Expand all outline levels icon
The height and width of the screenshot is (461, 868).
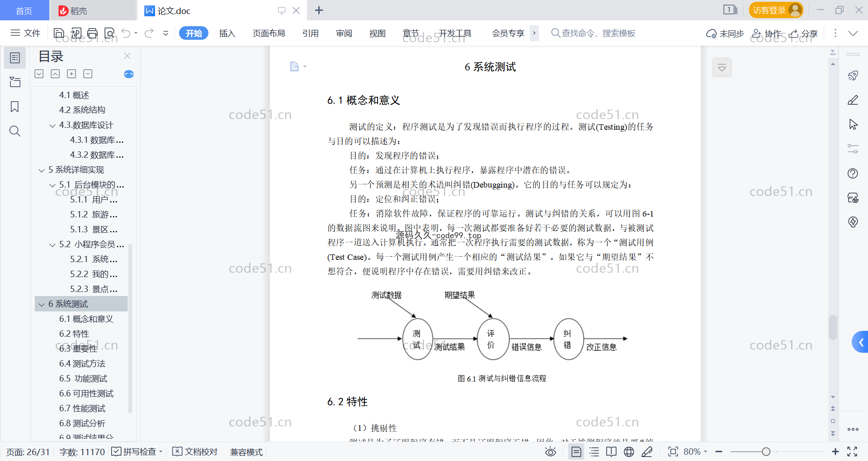coord(39,74)
